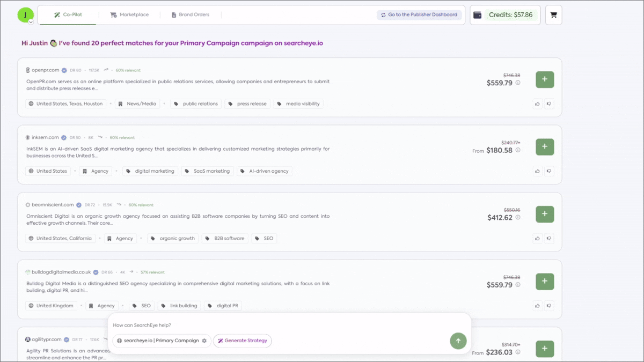Click the send arrow in chat box

click(x=458, y=341)
